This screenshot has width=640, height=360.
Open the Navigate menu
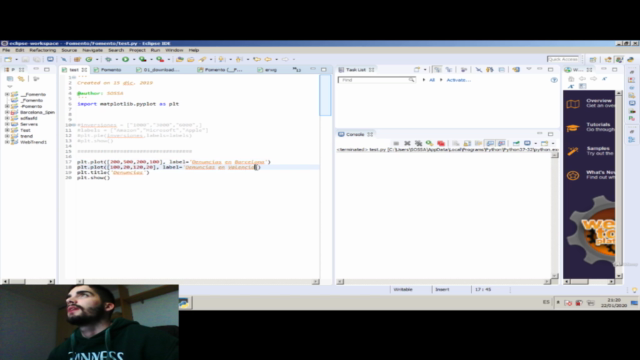(93, 50)
